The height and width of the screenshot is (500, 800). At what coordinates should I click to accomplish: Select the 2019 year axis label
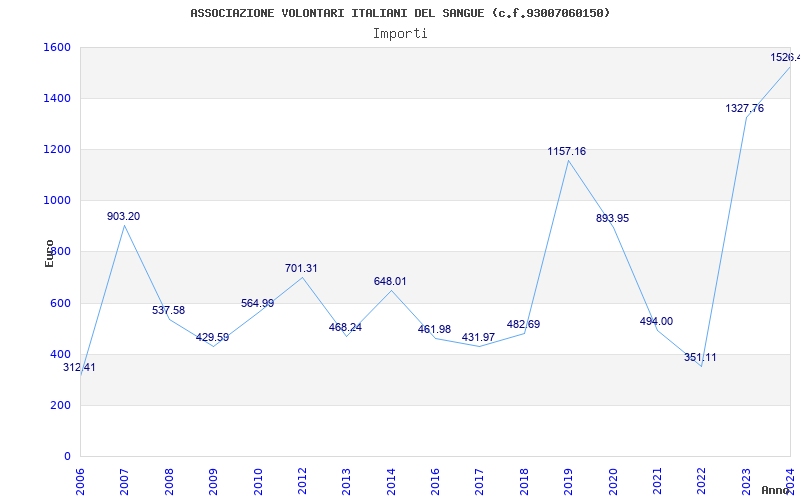(x=568, y=482)
